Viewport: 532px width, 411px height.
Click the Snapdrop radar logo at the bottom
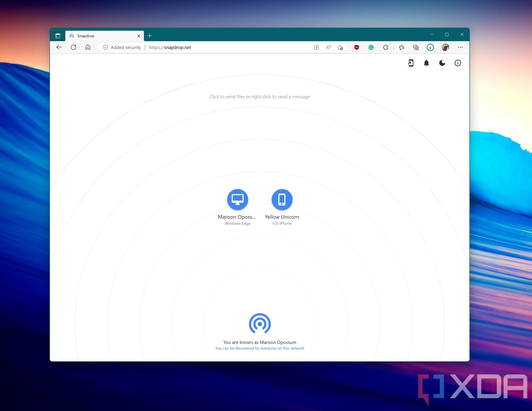(x=260, y=323)
